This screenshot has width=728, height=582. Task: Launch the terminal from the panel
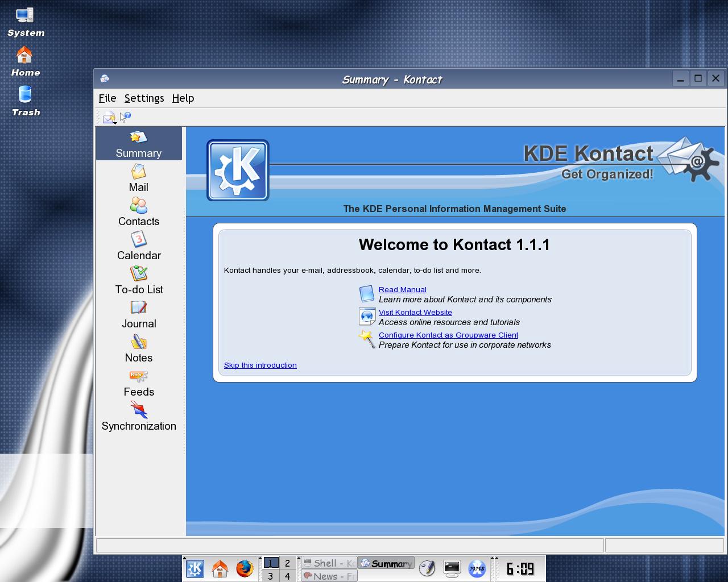[452, 568]
